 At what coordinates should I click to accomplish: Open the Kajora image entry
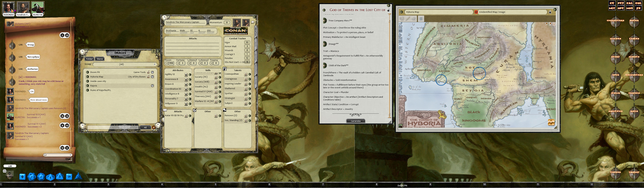94,86
